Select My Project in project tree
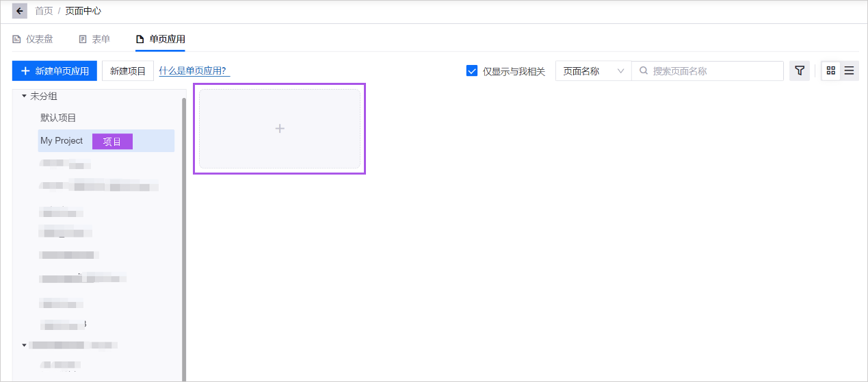Viewport: 868px width, 382px height. pos(62,140)
